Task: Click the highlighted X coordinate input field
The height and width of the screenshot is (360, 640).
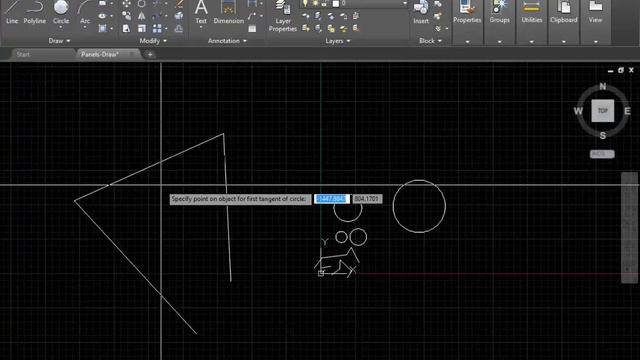Action: tap(331, 199)
